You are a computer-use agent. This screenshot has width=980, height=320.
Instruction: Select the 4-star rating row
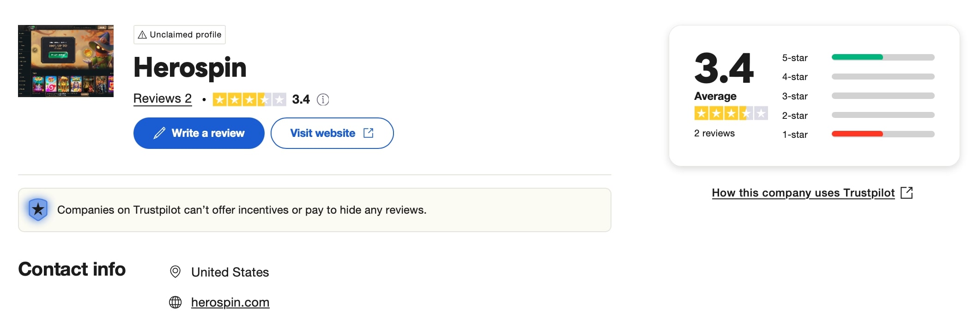(x=858, y=77)
